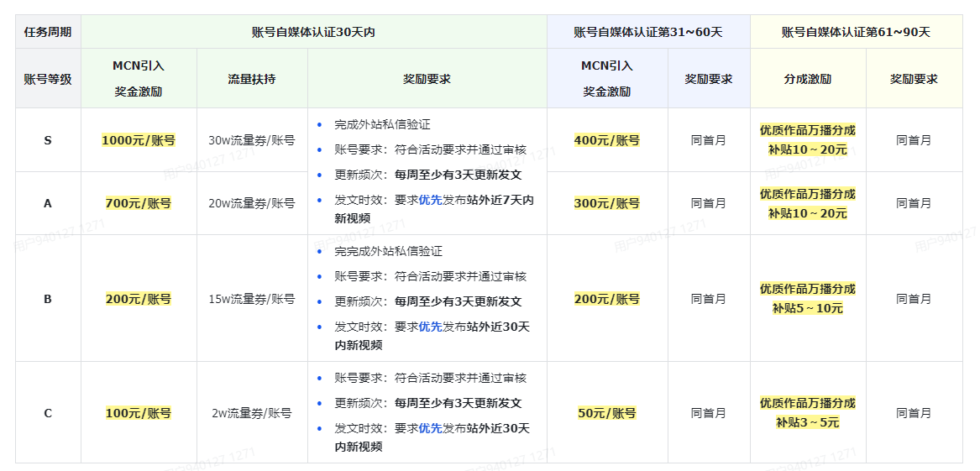Select the "分成激励" column header

(807, 79)
